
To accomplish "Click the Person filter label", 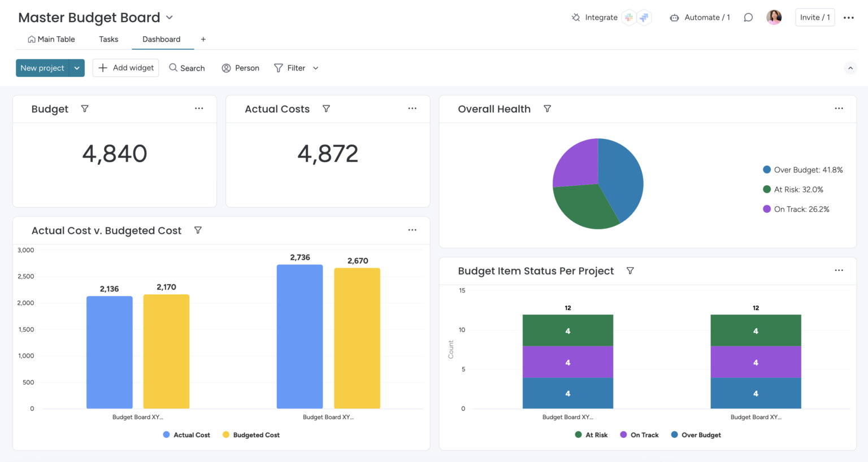I will click(x=247, y=68).
